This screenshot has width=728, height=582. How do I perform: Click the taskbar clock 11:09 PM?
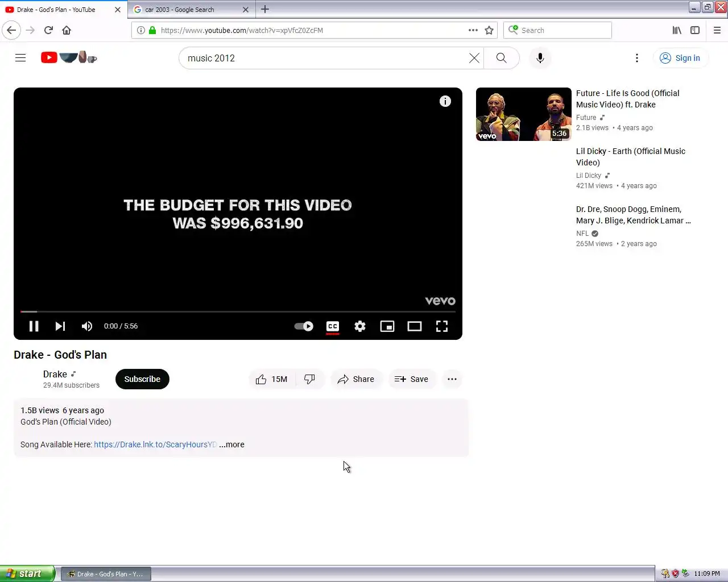[x=706, y=573]
